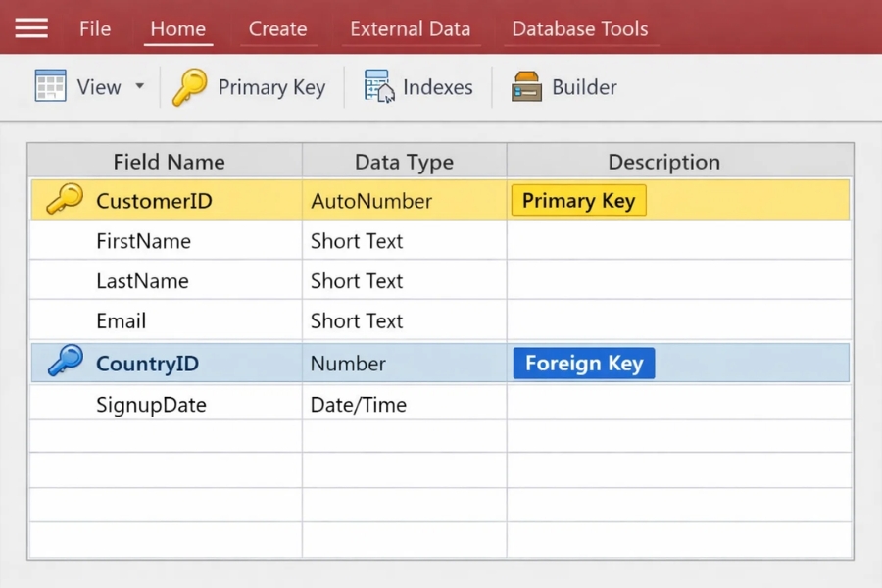This screenshot has width=882, height=588.
Task: Expand the View dropdown arrow
Action: tap(139, 86)
